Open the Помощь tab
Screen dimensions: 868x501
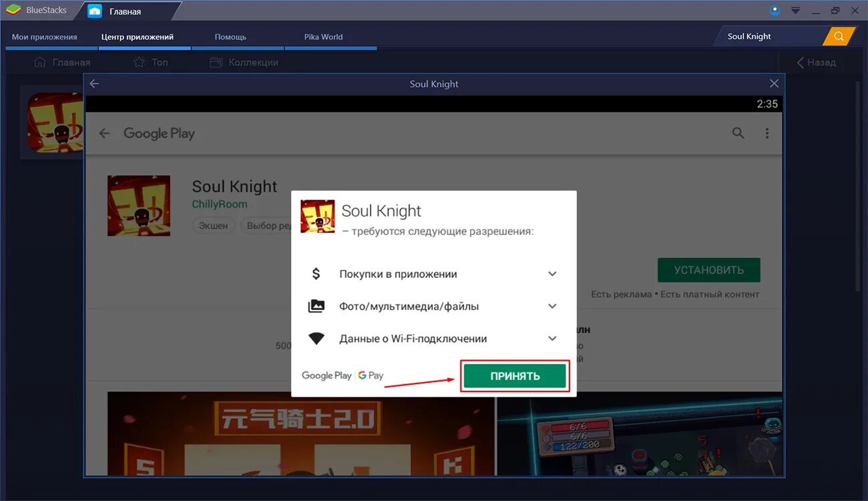[x=230, y=37]
